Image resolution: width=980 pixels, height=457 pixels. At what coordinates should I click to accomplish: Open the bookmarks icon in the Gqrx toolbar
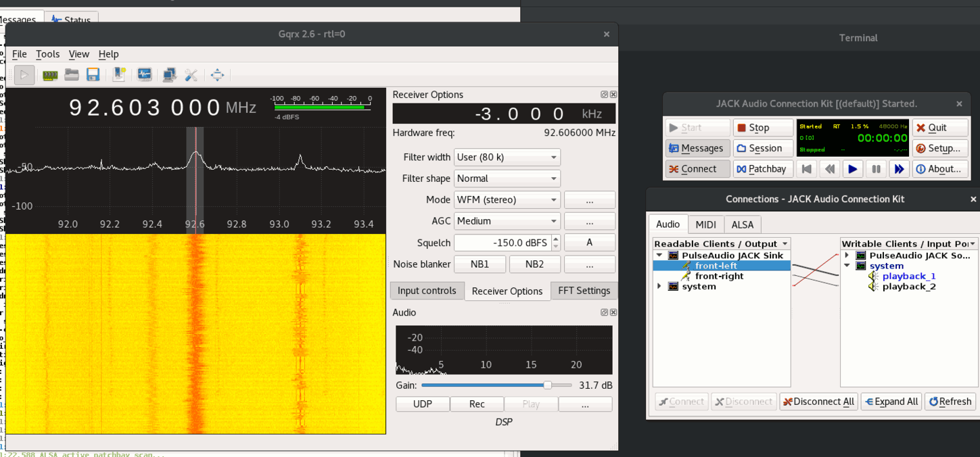pyautogui.click(x=119, y=75)
